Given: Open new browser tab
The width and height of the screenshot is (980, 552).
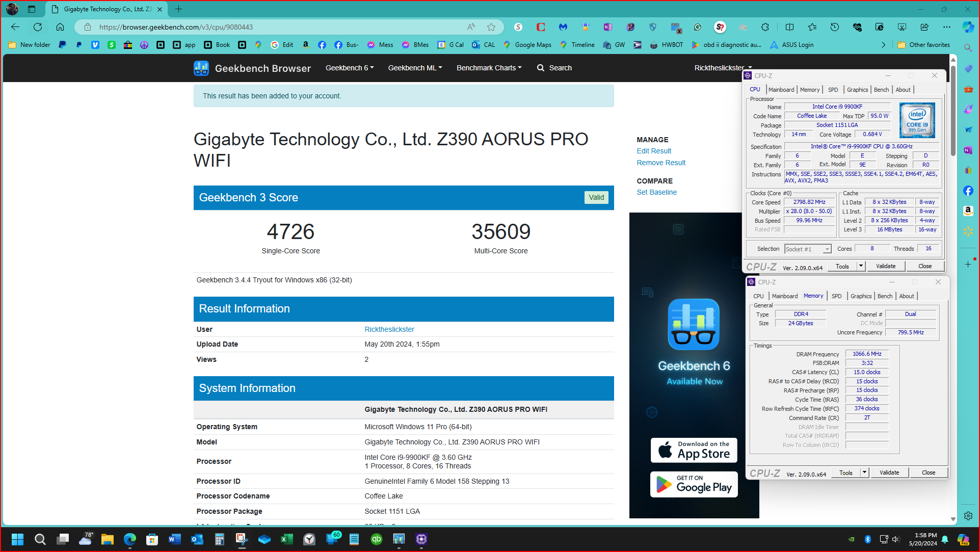Looking at the screenshot, I should [178, 9].
